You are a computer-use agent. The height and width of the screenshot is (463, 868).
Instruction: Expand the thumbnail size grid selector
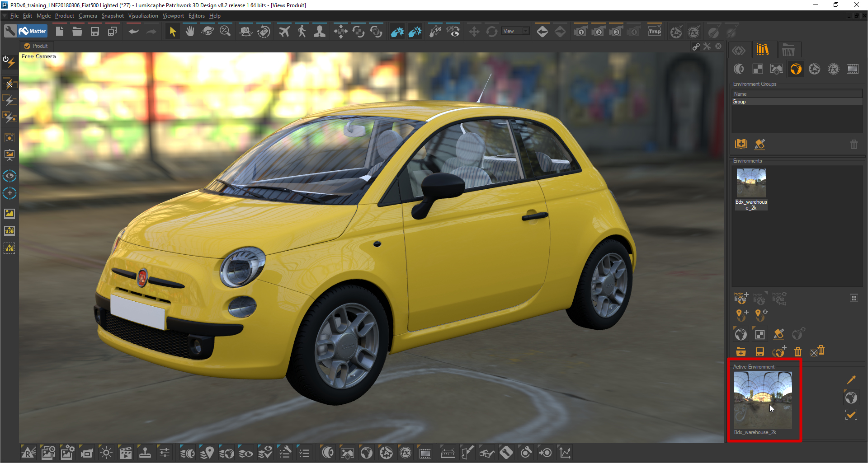coord(854,298)
